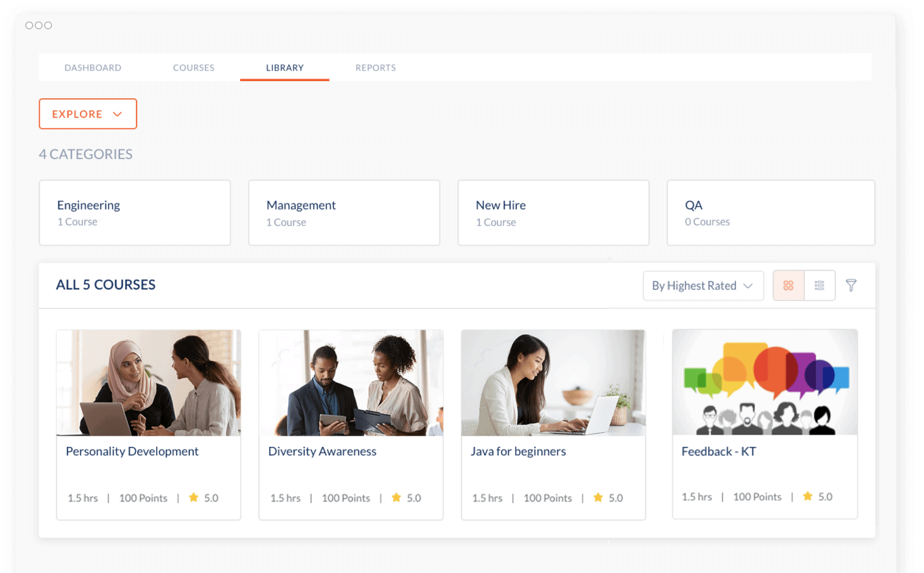Click the 0 Courses text under QA
Image resolution: width=924 pixels, height=573 pixels.
coord(707,221)
